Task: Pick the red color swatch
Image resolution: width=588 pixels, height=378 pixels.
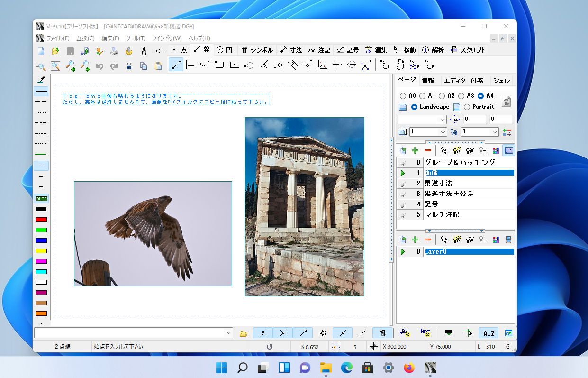Action: coord(41,220)
